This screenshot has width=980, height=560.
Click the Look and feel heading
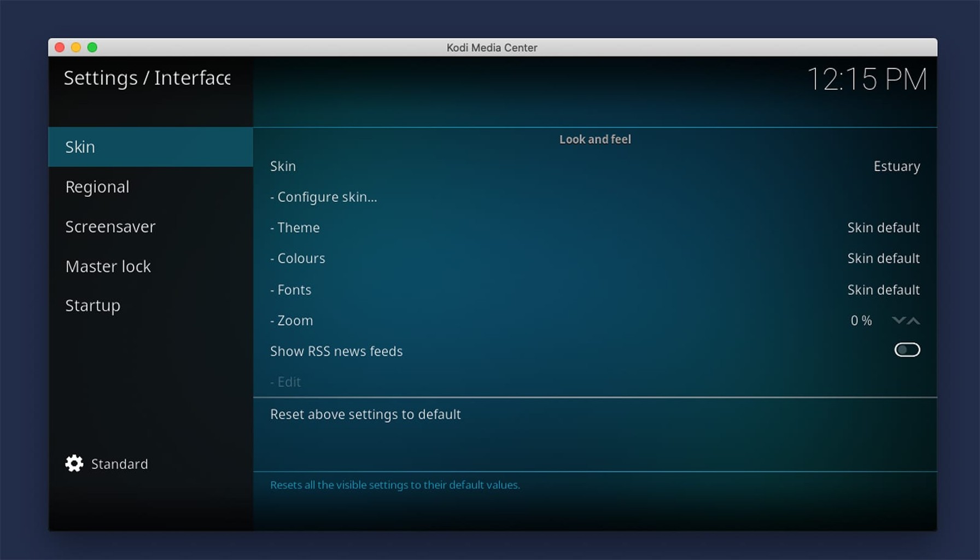(x=595, y=139)
